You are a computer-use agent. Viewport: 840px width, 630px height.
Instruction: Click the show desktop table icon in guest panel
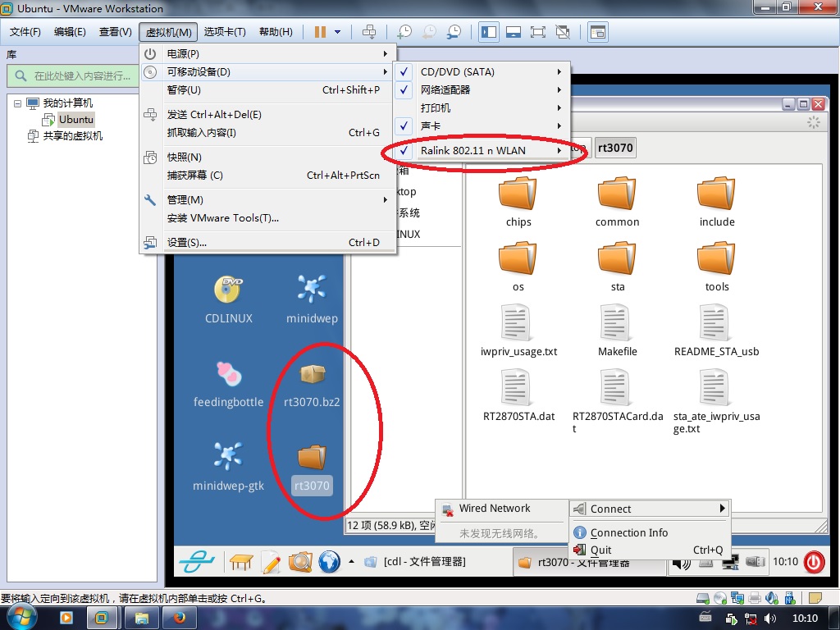click(x=241, y=562)
